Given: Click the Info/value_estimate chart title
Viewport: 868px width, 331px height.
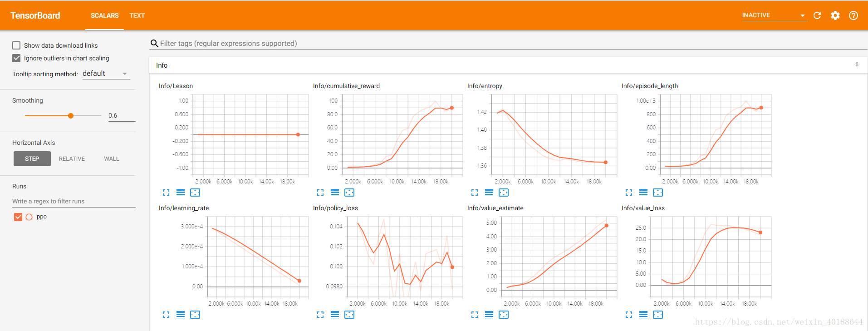Looking at the screenshot, I should point(495,208).
